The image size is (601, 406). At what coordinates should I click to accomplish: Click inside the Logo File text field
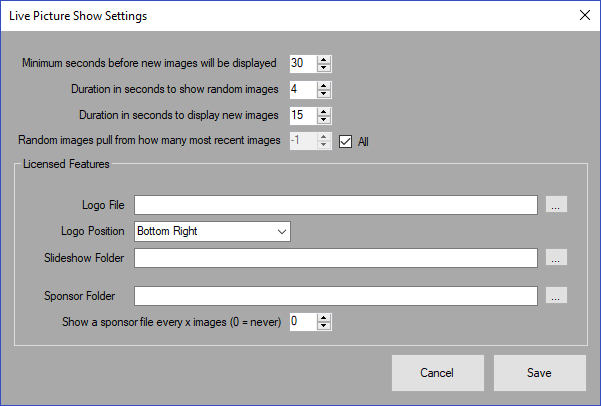pyautogui.click(x=336, y=205)
